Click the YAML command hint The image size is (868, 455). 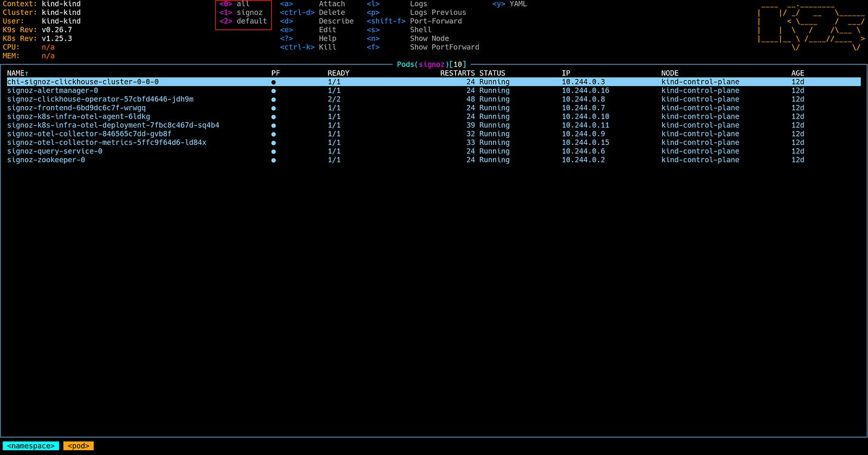(510, 4)
